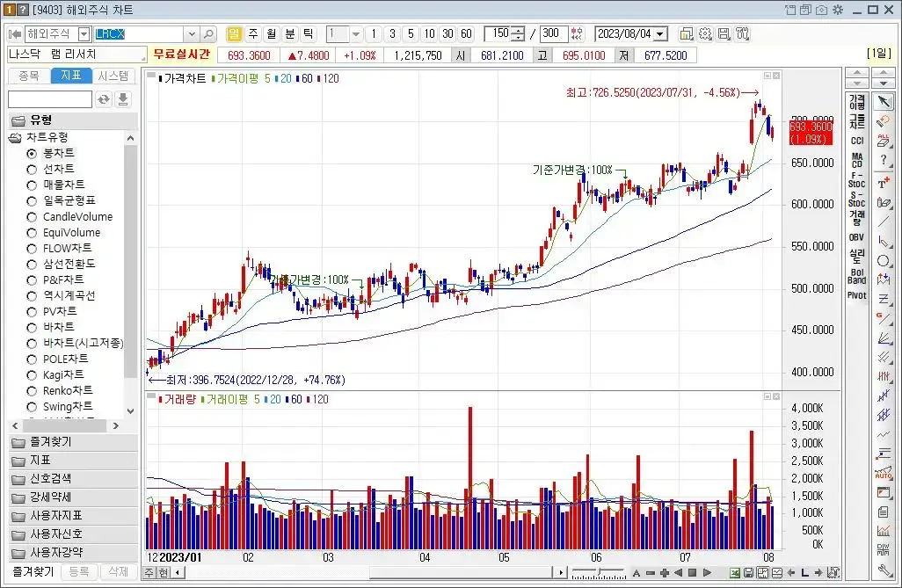
Task: Switch to the 지표 tab
Action: (71, 76)
